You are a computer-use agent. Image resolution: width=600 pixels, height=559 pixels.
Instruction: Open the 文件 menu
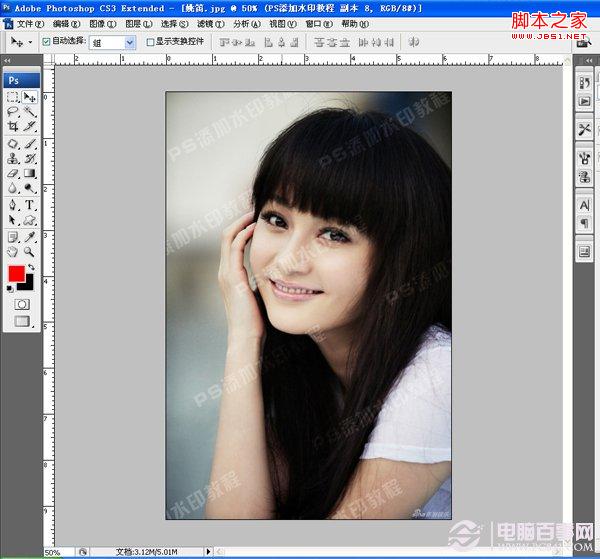pos(30,24)
